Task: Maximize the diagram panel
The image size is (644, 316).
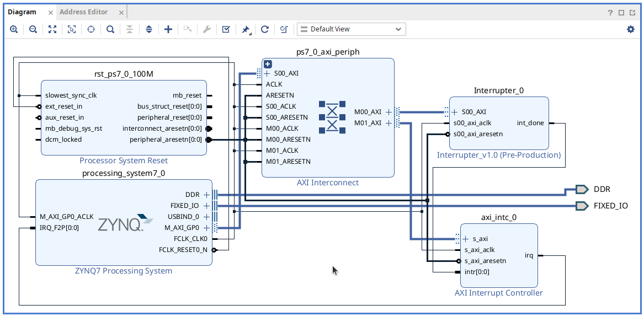Action: tap(621, 13)
